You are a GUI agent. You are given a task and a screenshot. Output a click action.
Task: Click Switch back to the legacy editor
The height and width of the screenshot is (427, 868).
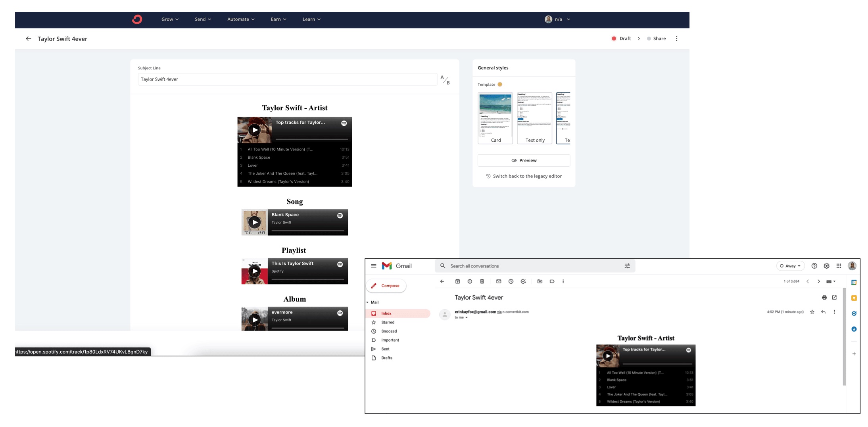coord(524,176)
